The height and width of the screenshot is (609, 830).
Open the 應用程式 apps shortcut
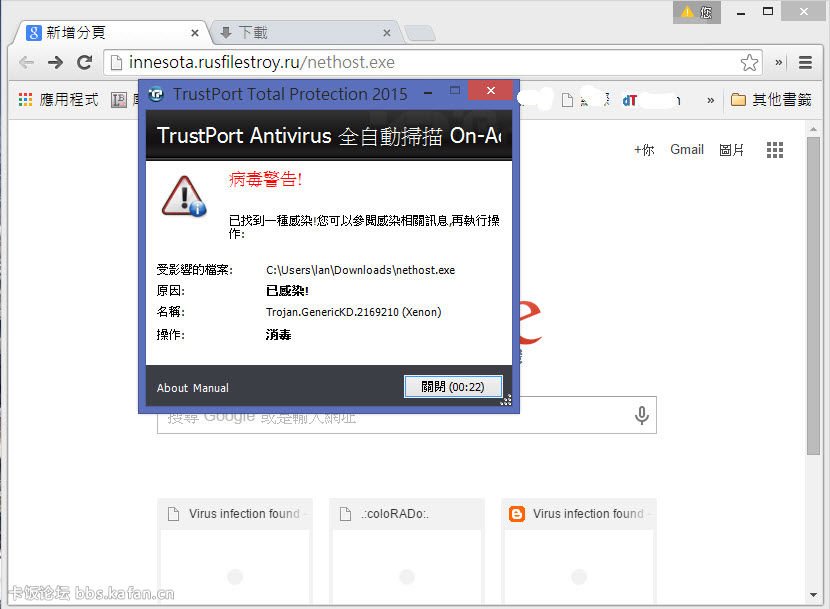[x=58, y=100]
